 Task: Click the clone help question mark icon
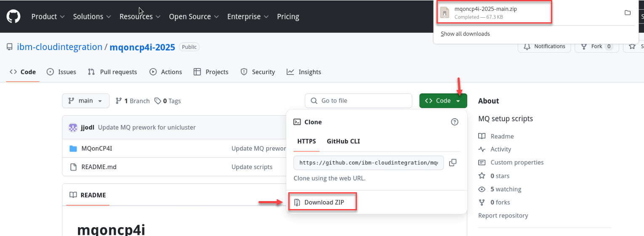(x=454, y=122)
